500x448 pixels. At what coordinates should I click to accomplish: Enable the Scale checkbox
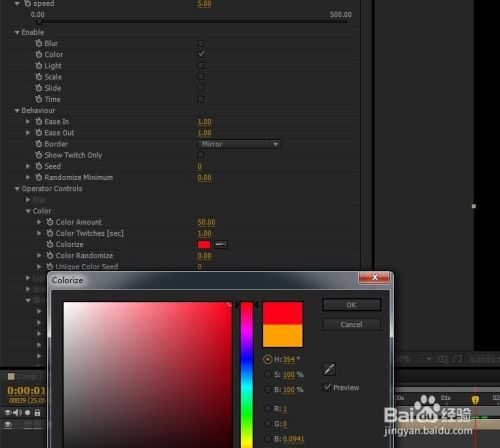tap(201, 77)
